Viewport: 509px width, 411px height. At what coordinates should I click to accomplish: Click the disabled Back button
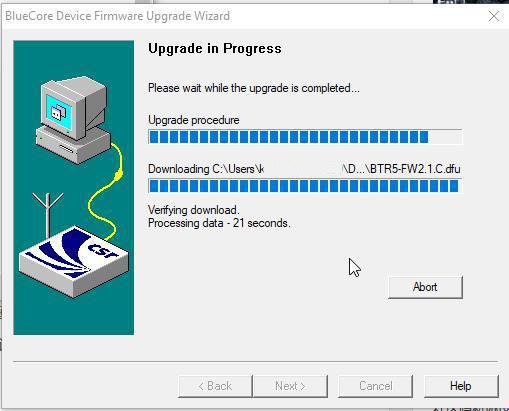215,386
